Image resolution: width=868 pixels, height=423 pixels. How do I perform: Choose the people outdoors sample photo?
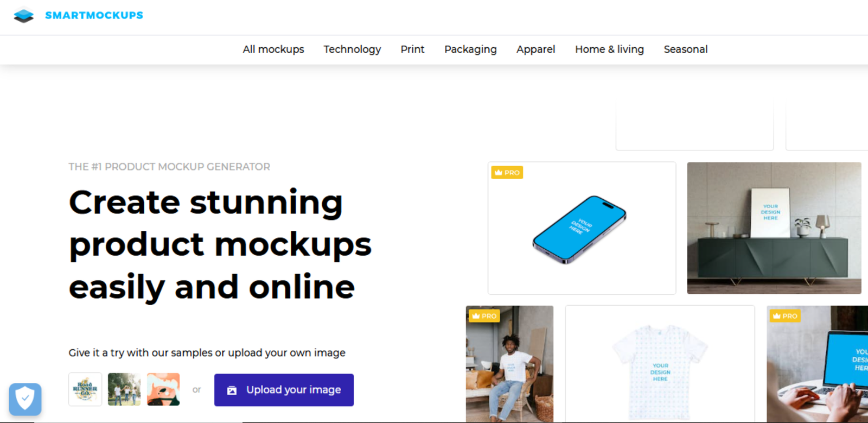coord(124,389)
